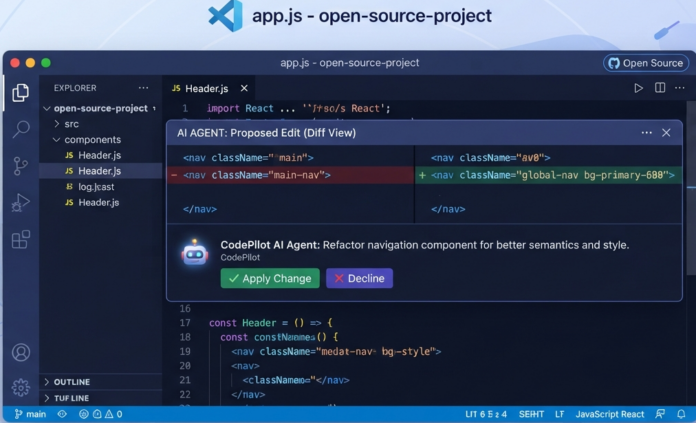The image size is (696, 423).
Task: Click code line 19 with medat-nav className
Action: [336, 352]
